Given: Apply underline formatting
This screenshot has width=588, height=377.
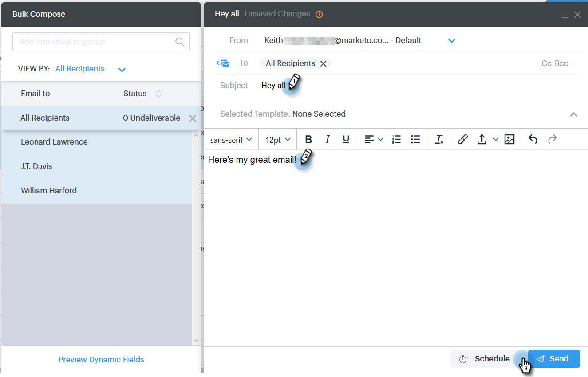Looking at the screenshot, I should click(346, 139).
